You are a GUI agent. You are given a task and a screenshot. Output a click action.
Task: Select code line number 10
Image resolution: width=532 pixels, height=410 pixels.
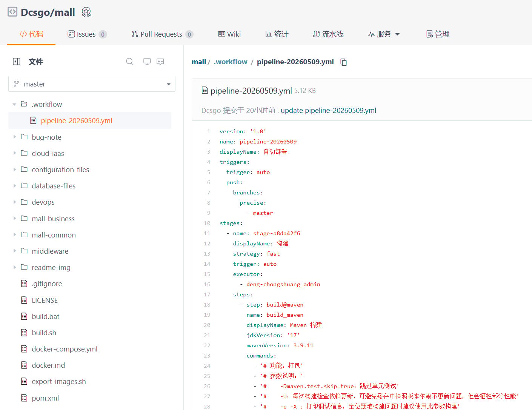[x=207, y=223]
